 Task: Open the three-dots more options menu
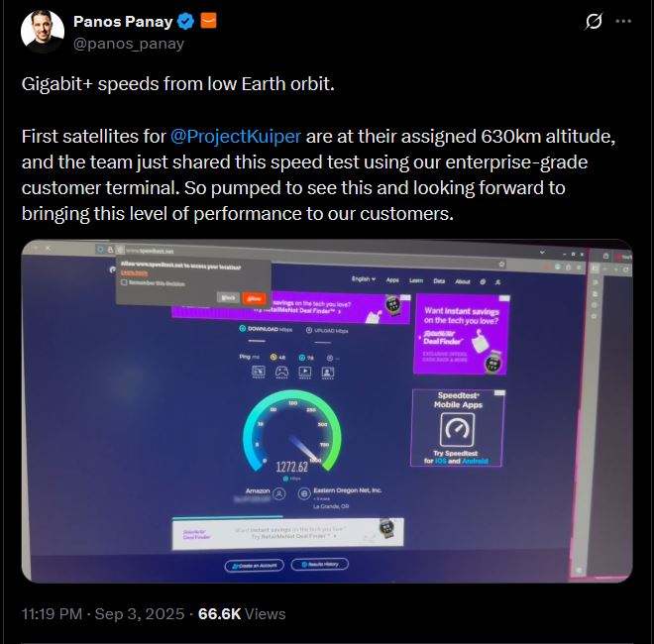[623, 21]
